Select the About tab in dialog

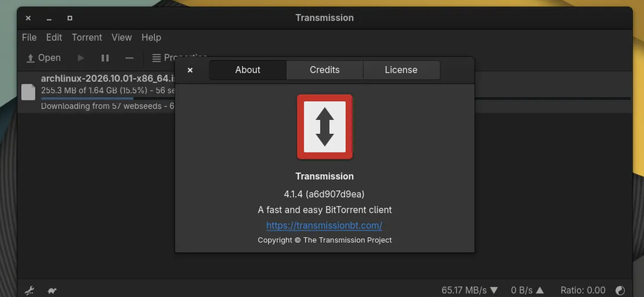(248, 70)
